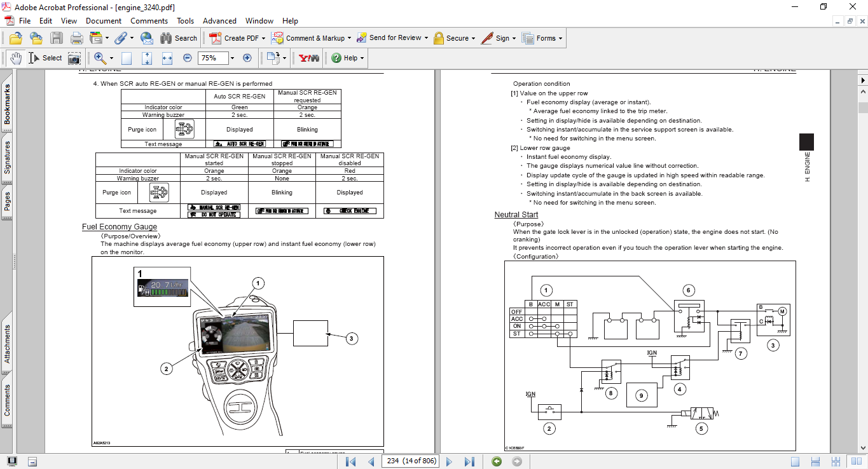Click the Open folder icon
This screenshot has height=469, width=868.
tap(16, 38)
